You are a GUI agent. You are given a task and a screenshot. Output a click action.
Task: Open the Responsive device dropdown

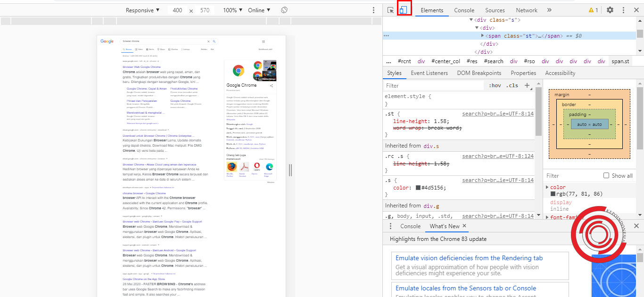click(142, 10)
